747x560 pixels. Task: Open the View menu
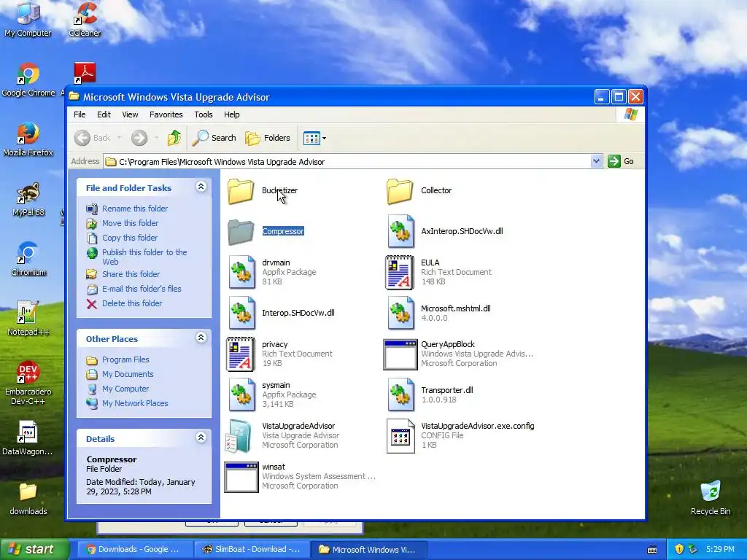(130, 114)
